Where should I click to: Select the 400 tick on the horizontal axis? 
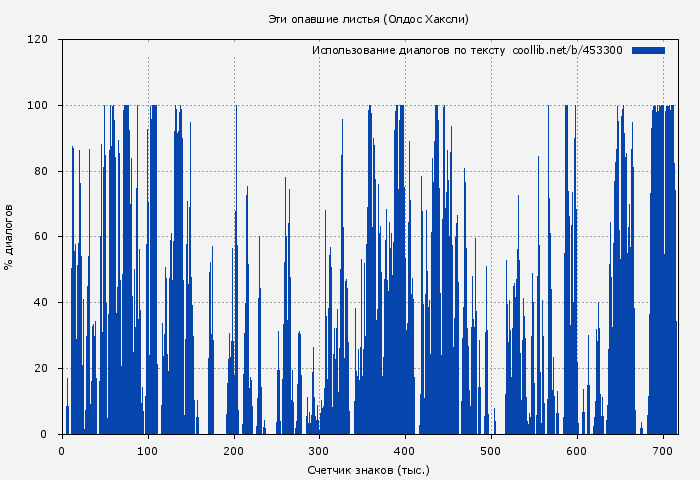coord(405,451)
